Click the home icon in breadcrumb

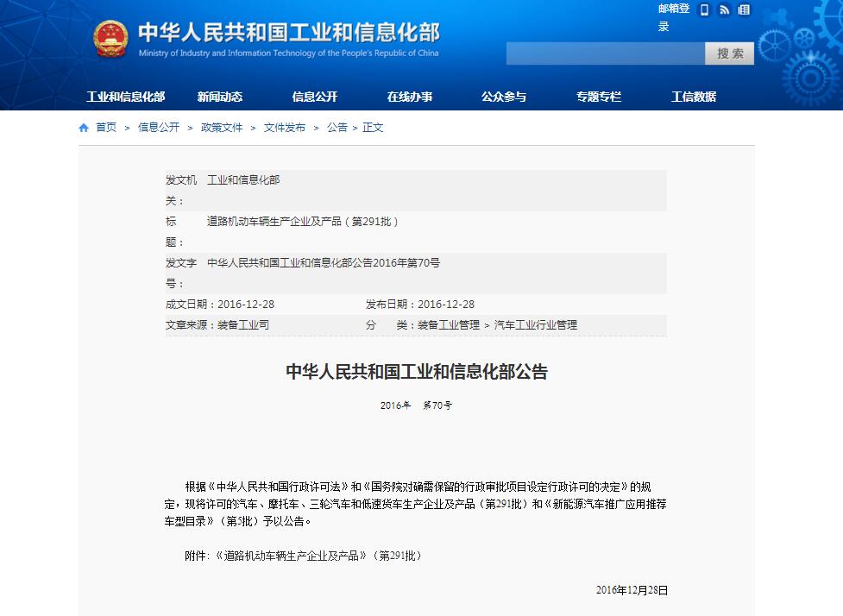pyautogui.click(x=84, y=128)
